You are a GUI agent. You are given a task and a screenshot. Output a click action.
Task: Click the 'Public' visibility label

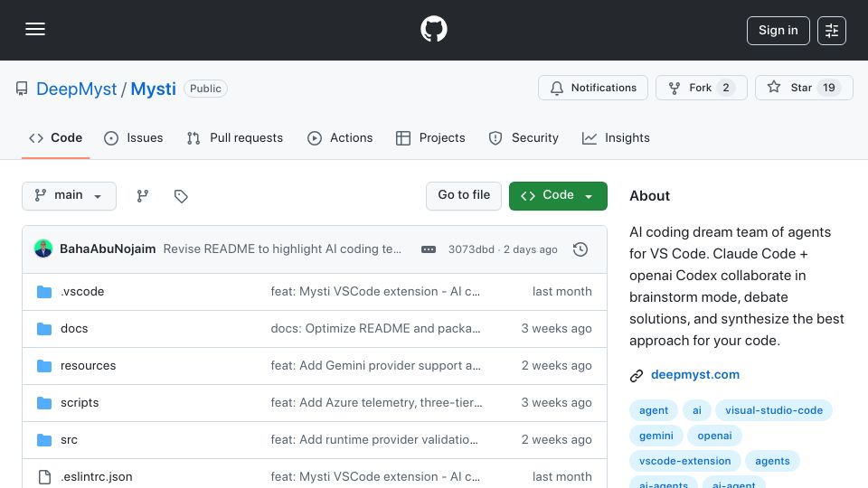coord(205,89)
